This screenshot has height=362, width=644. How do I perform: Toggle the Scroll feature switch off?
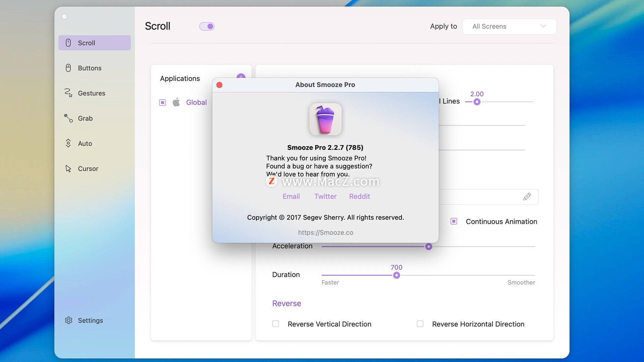pos(207,26)
